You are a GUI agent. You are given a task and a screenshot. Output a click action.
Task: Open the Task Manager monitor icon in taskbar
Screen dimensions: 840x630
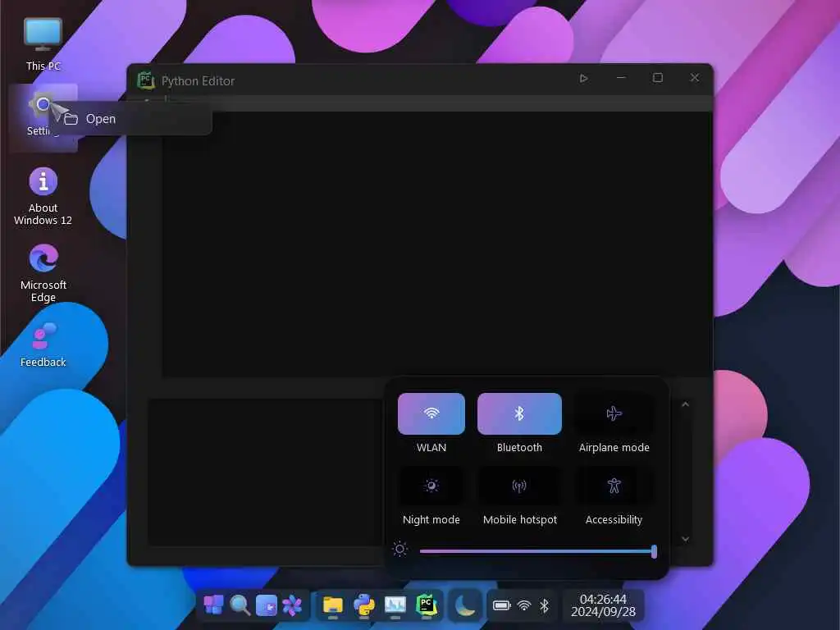[395, 605]
